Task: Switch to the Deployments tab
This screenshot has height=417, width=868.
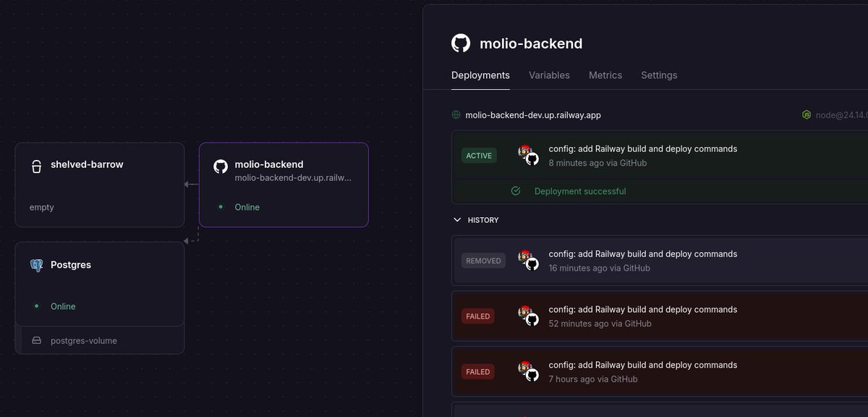Action: 480,75
